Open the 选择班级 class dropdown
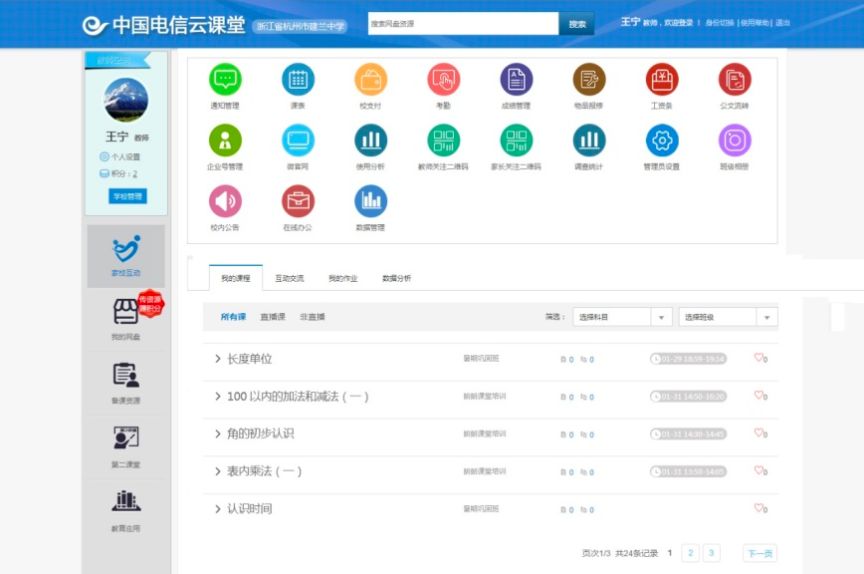The height and width of the screenshot is (574, 864). [x=727, y=317]
